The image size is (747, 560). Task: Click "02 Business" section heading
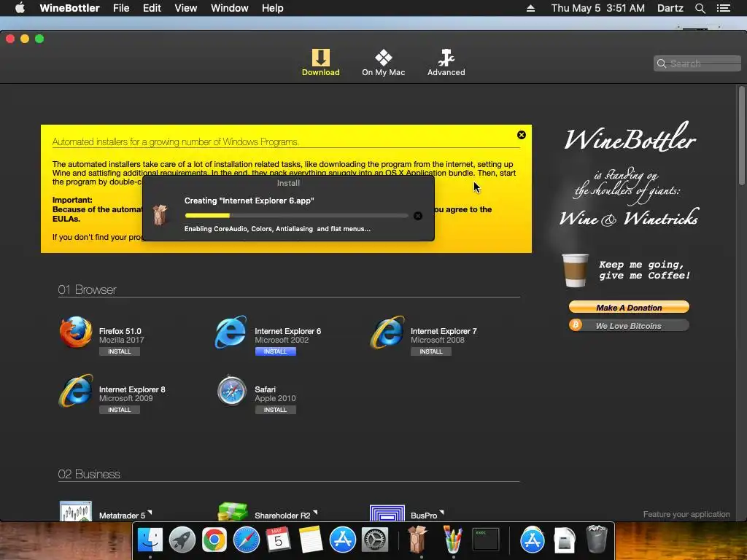tap(89, 474)
